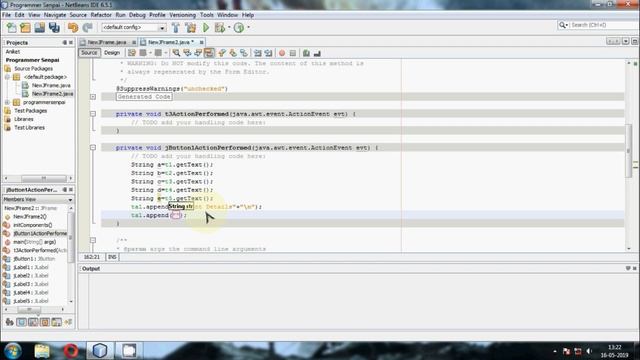Click the editor vertical scrollbar

tap(629, 151)
